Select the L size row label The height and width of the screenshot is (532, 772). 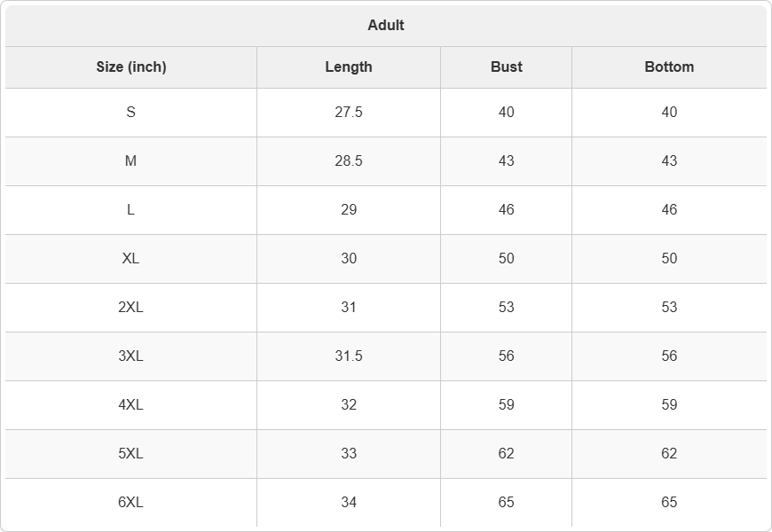131,209
